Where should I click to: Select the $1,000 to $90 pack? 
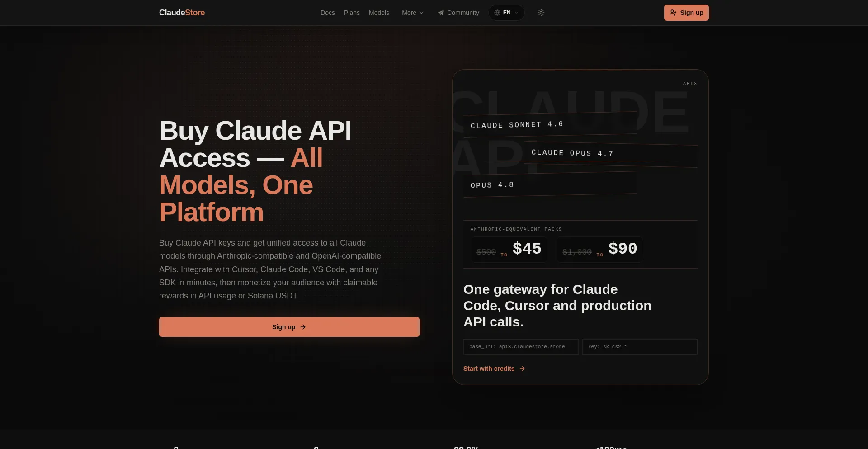[599, 249]
